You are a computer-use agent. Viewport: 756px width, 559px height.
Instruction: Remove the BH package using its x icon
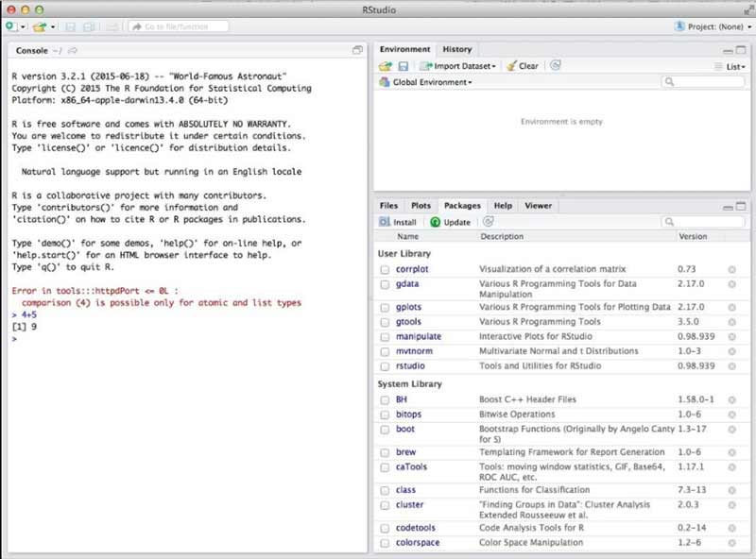pyautogui.click(x=731, y=400)
